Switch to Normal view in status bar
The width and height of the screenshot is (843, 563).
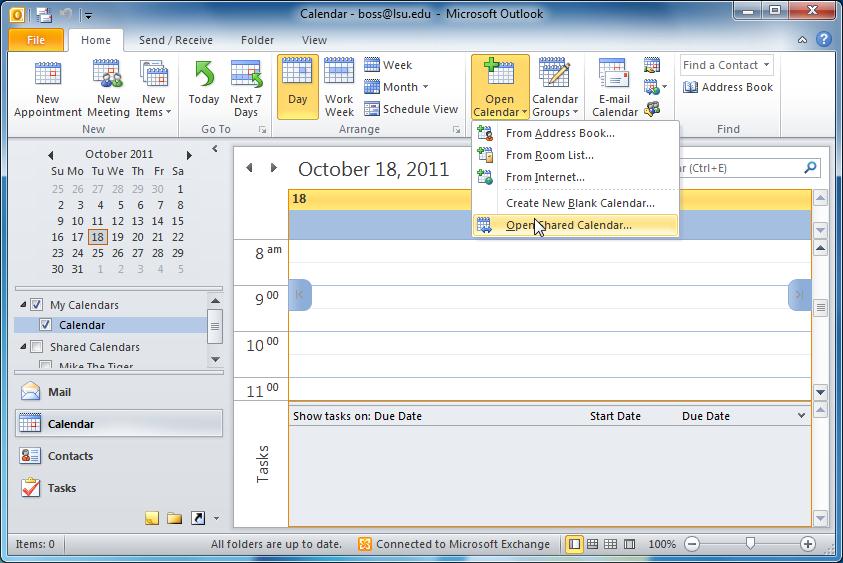pyautogui.click(x=574, y=544)
